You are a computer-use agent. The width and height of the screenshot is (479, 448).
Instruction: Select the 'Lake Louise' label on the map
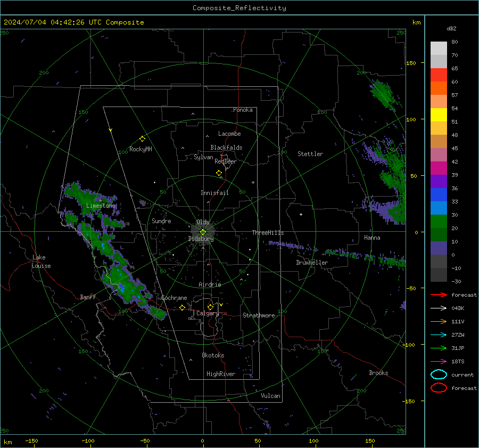pyautogui.click(x=41, y=262)
